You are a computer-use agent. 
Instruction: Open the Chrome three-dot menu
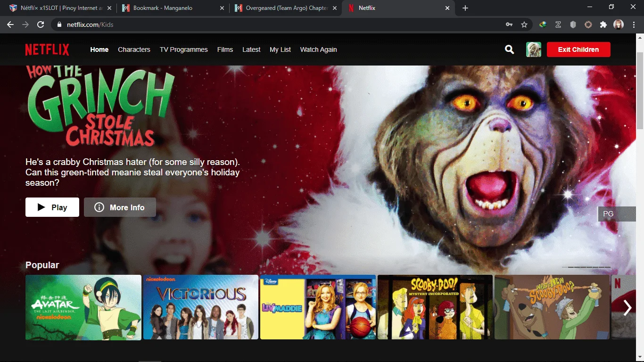click(634, 25)
